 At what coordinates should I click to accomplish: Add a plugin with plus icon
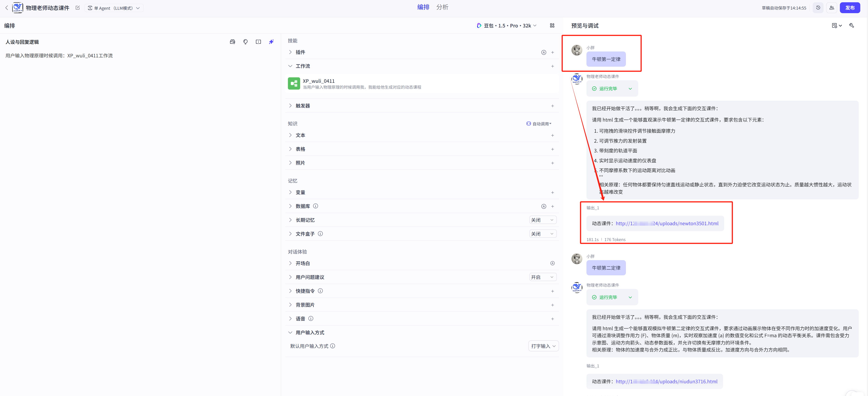(552, 52)
